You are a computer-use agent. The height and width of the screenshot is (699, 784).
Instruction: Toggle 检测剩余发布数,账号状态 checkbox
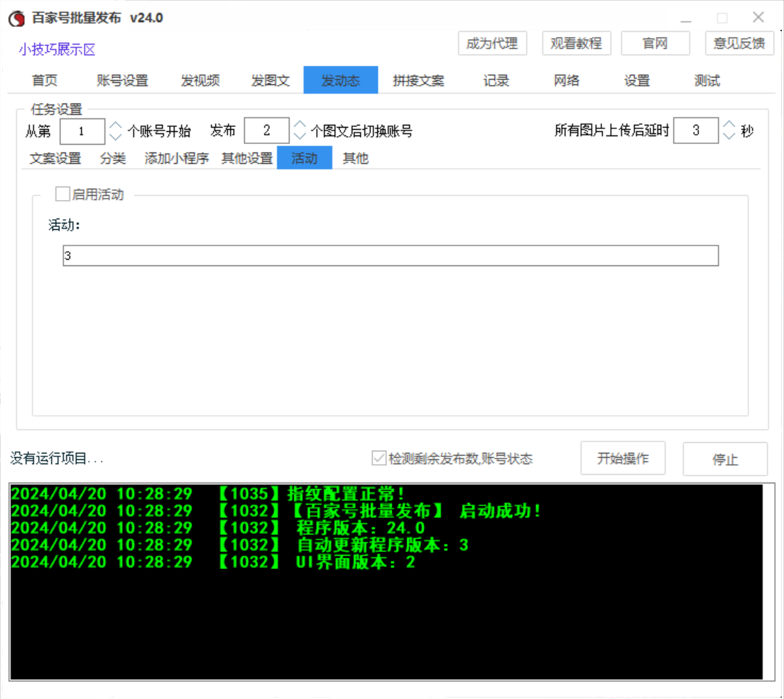tap(379, 458)
